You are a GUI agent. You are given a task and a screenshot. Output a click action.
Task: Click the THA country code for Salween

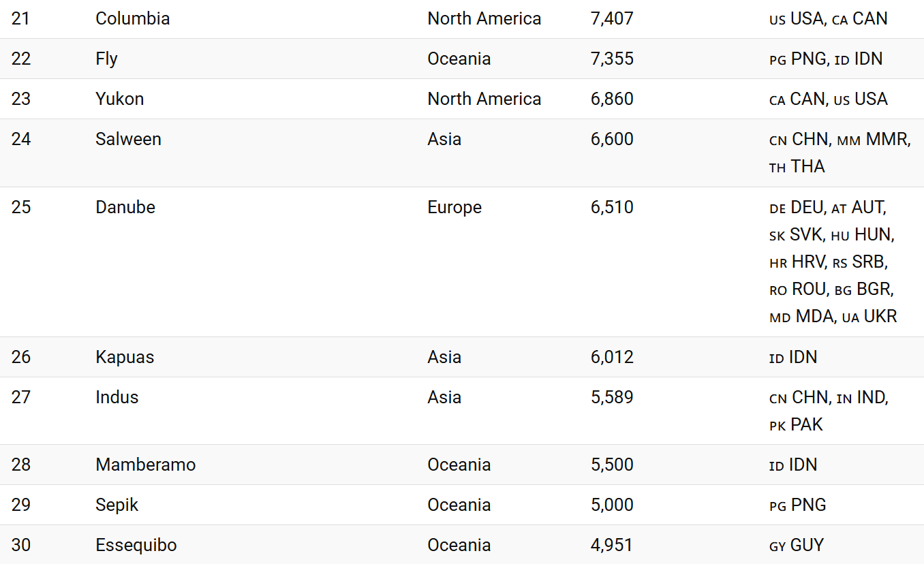coord(807,166)
